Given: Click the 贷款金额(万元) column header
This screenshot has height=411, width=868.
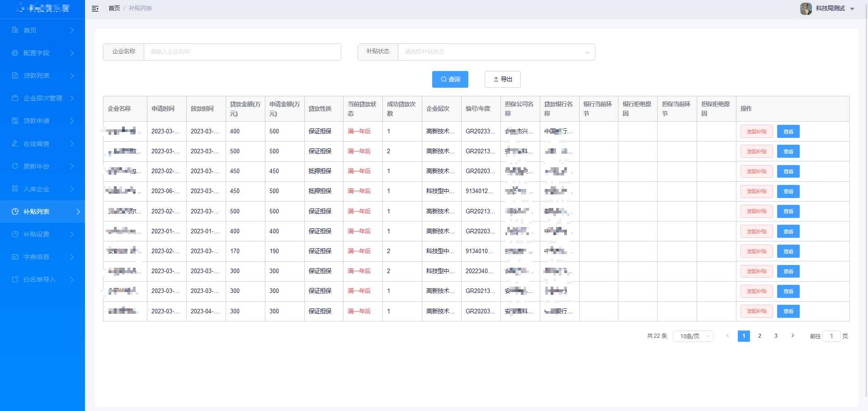Looking at the screenshot, I should coord(245,109).
